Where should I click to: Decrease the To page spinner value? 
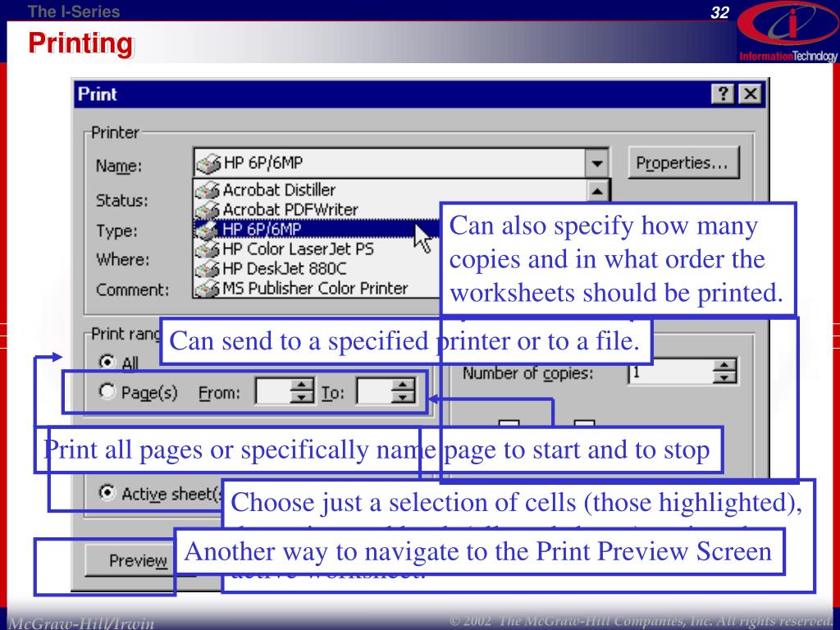(x=403, y=398)
